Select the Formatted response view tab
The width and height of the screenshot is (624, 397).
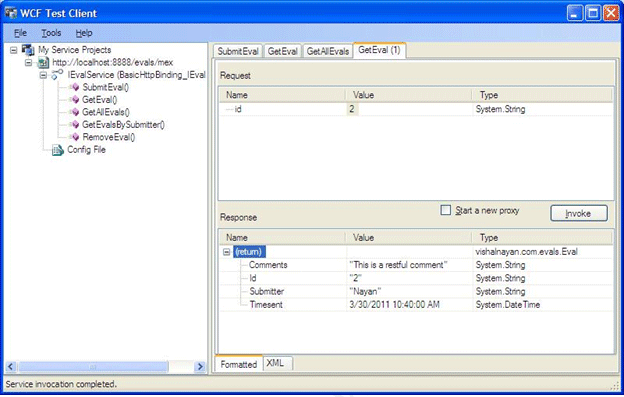coord(239,364)
